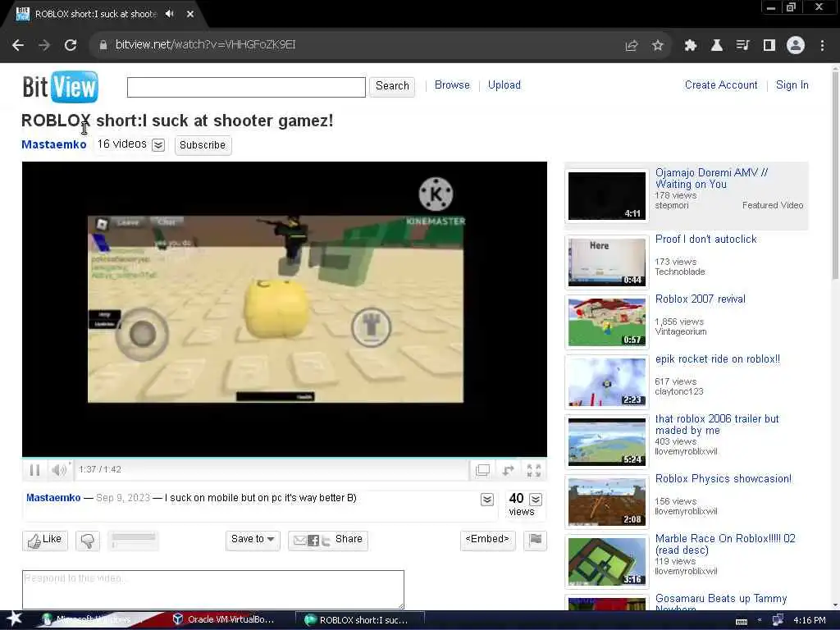840x630 pixels.
Task: Click the Sign In link
Action: 792,85
